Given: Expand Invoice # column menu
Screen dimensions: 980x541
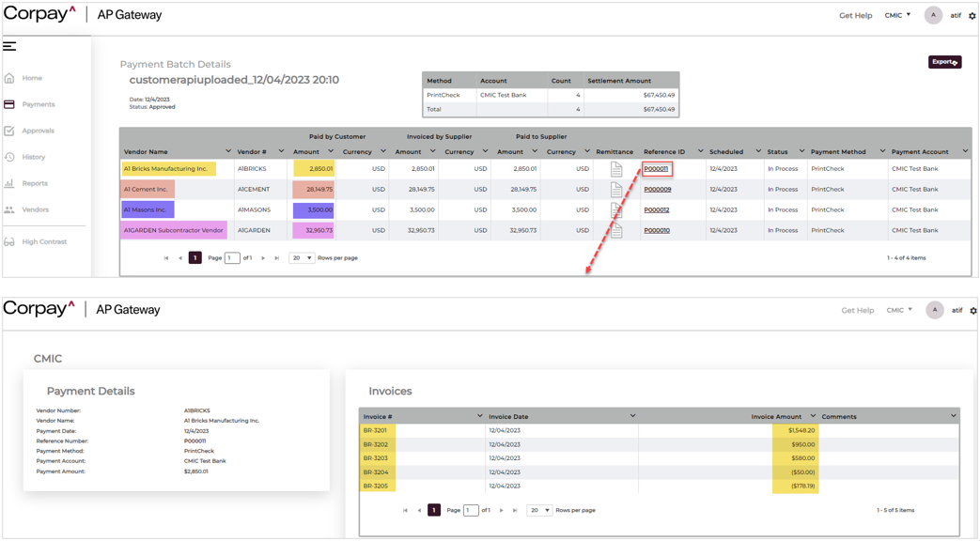Looking at the screenshot, I should 479,416.
